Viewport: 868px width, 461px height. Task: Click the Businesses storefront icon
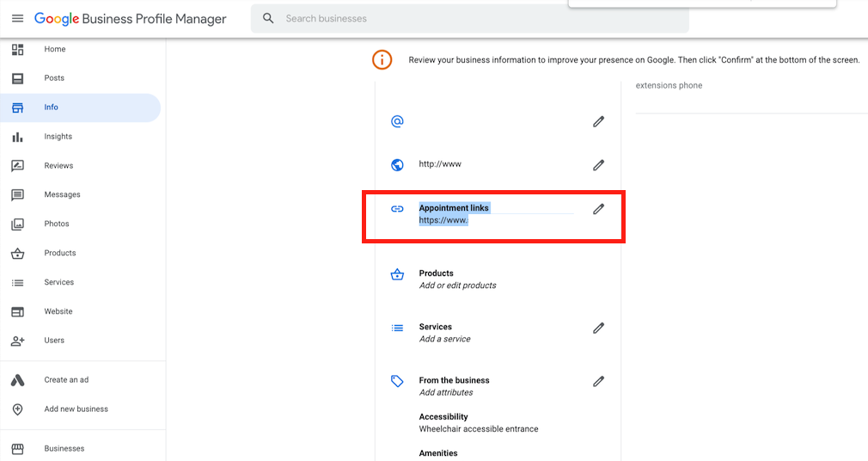pyautogui.click(x=18, y=449)
